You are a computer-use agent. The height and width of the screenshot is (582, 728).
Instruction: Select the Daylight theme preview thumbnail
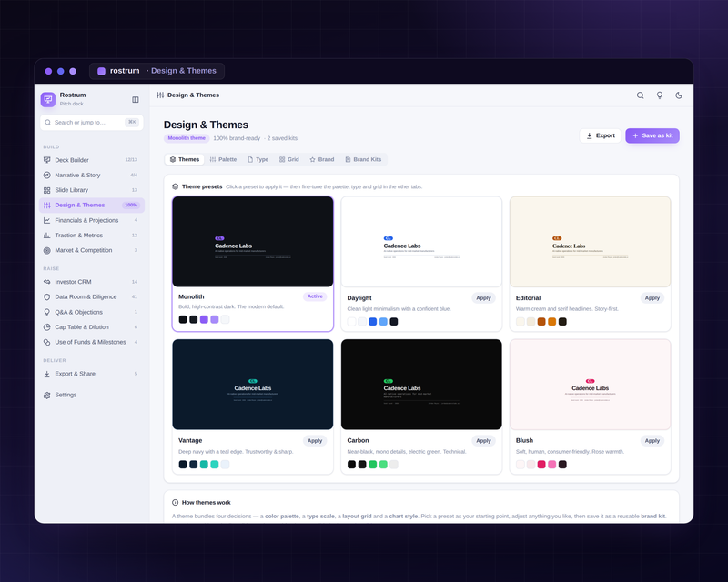[421, 242]
